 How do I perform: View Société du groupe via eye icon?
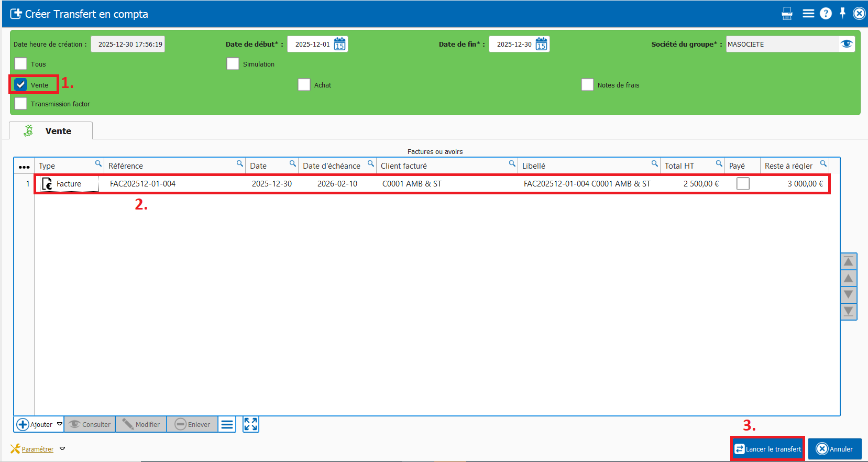847,44
